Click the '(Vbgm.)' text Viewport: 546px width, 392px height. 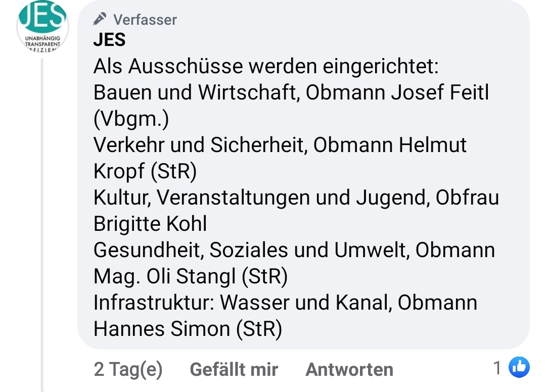click(x=131, y=119)
